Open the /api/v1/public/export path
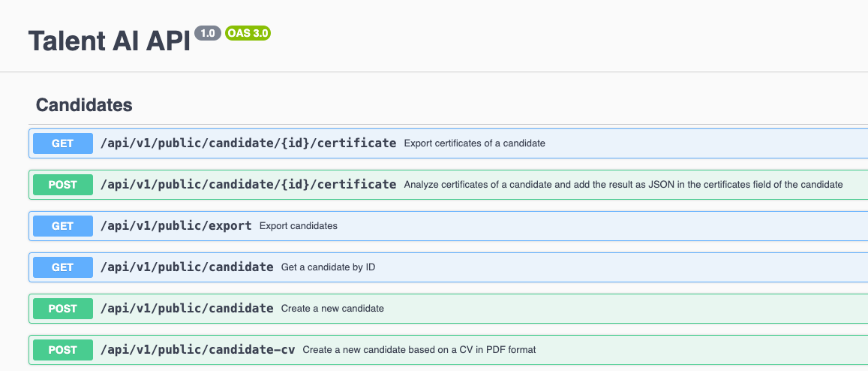 [176, 226]
